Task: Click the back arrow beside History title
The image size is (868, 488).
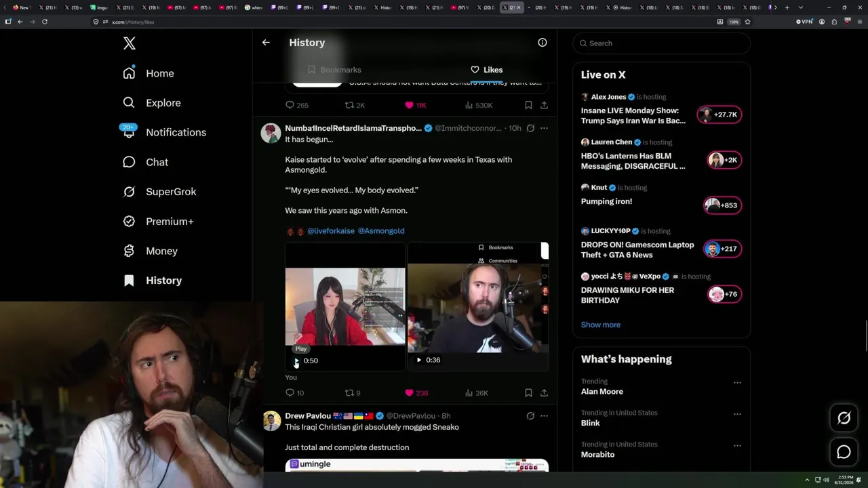Action: [x=266, y=43]
